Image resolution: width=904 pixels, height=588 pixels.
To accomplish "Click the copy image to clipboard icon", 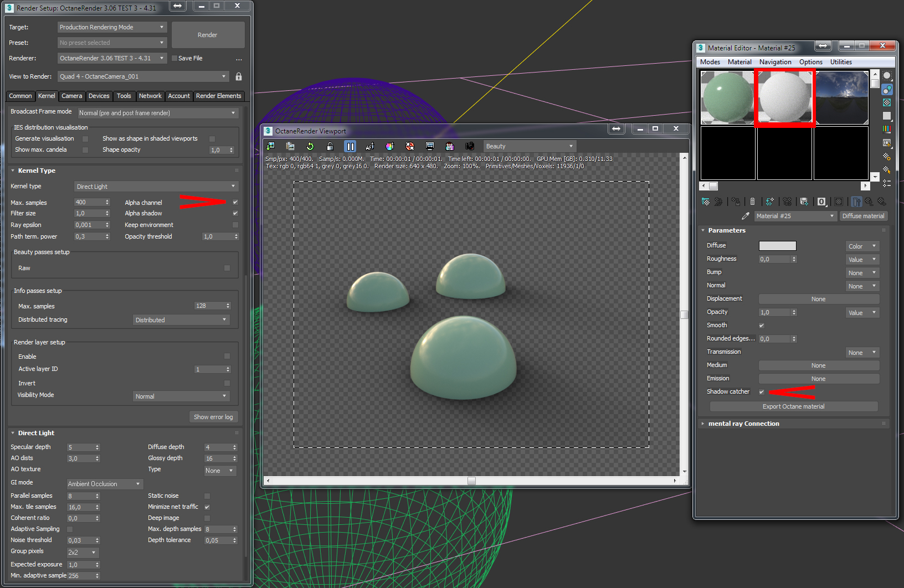I will coord(290,146).
